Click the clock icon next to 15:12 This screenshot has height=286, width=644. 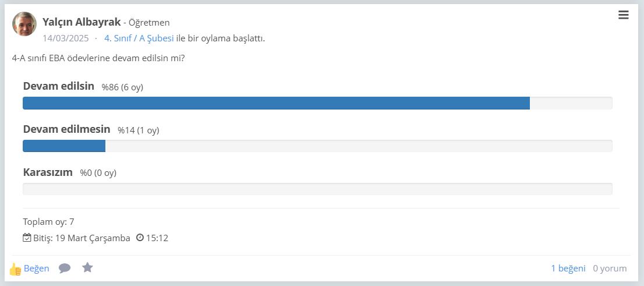[140, 238]
